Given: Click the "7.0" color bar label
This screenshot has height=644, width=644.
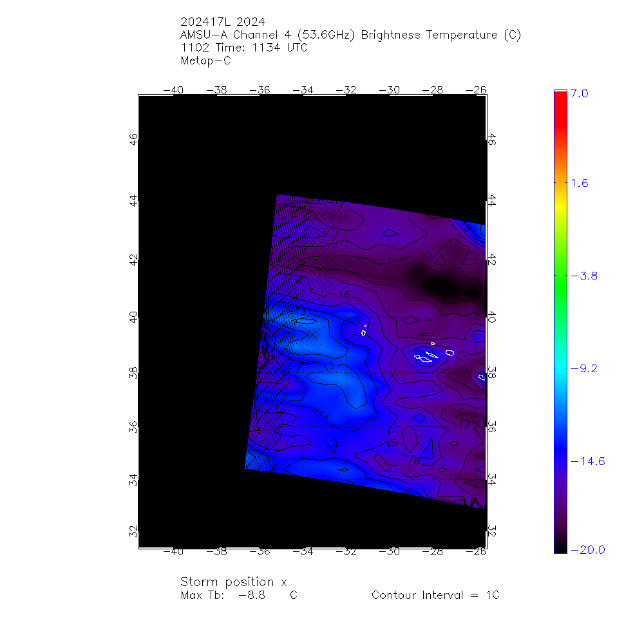Looking at the screenshot, I should 580,93.
